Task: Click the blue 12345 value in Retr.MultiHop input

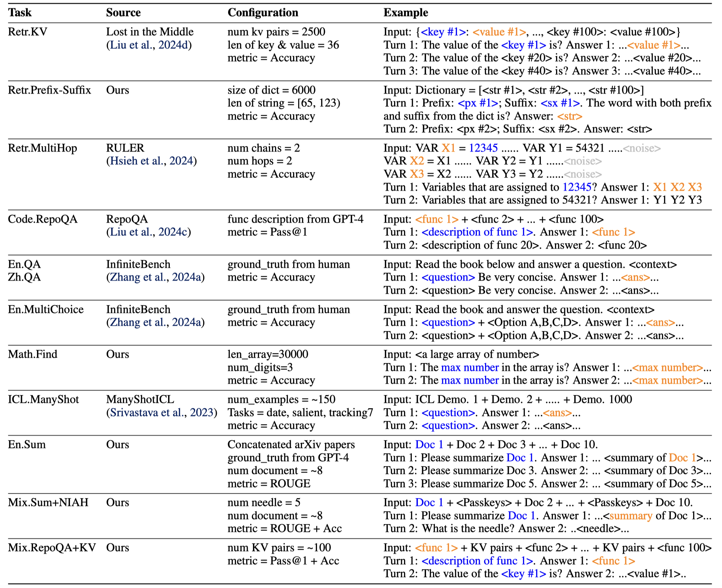Action: (x=483, y=148)
